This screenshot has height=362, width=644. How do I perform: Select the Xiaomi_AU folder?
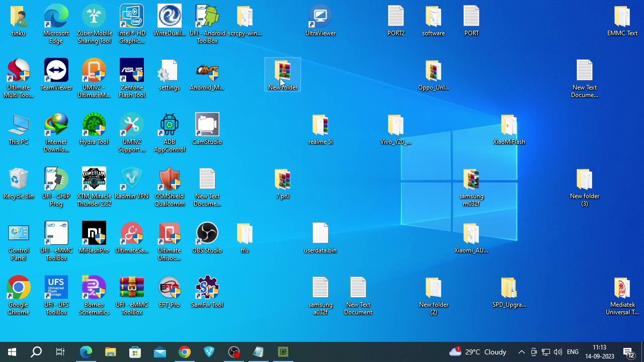pos(471,238)
